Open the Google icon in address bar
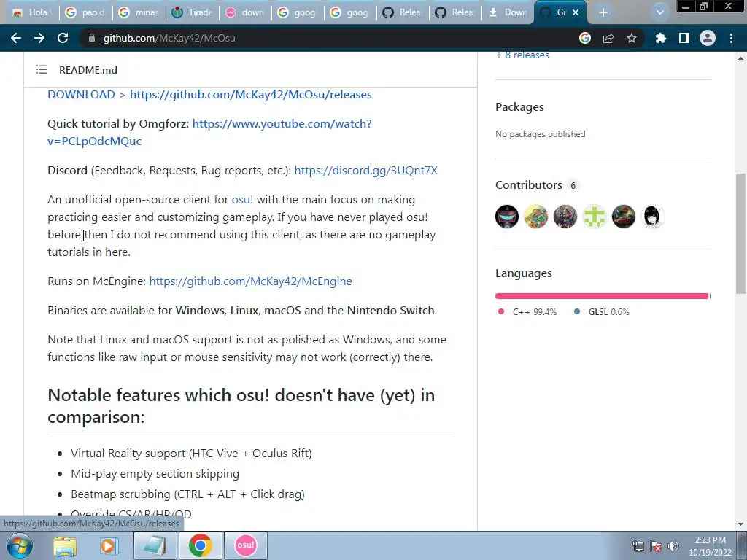 (585, 38)
